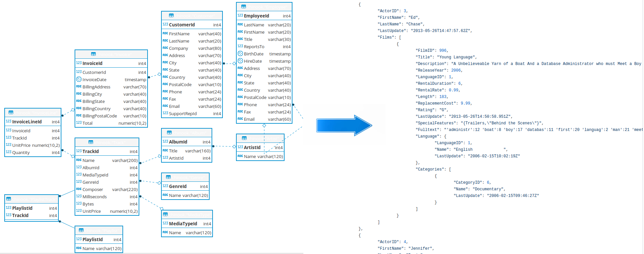Click the Customer table header icon
644x254 pixels.
pyautogui.click(x=171, y=16)
